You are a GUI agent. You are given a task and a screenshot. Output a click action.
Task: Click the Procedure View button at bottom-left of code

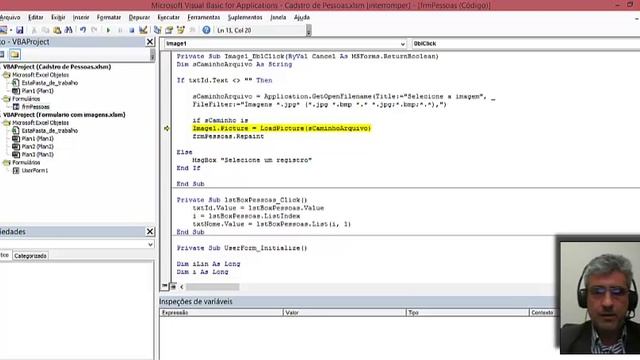pyautogui.click(x=164, y=287)
